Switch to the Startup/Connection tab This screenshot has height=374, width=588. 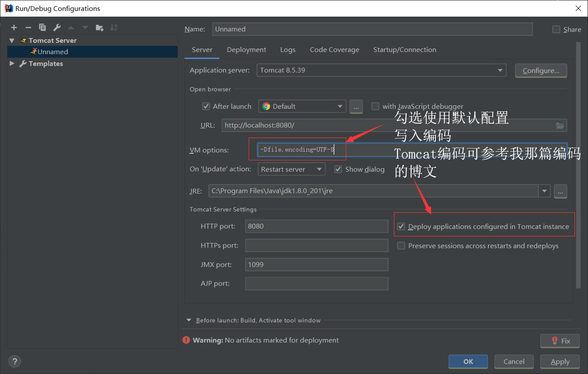click(x=405, y=50)
